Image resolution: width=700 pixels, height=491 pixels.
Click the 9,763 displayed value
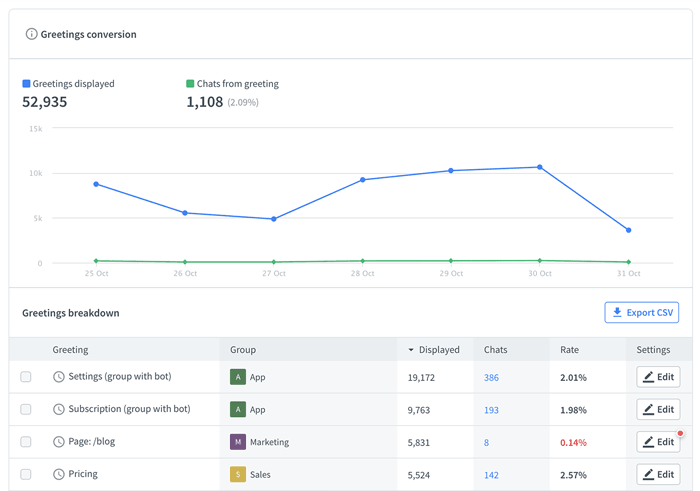pos(419,410)
